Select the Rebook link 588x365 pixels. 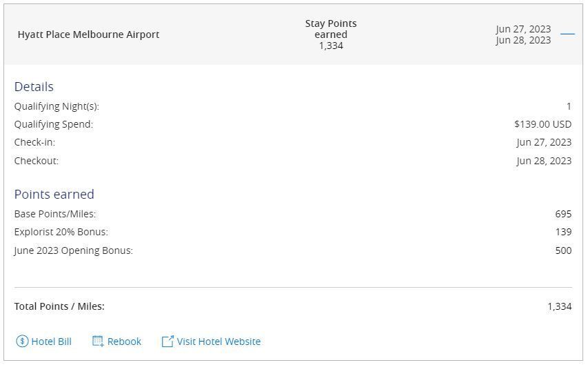click(x=124, y=342)
